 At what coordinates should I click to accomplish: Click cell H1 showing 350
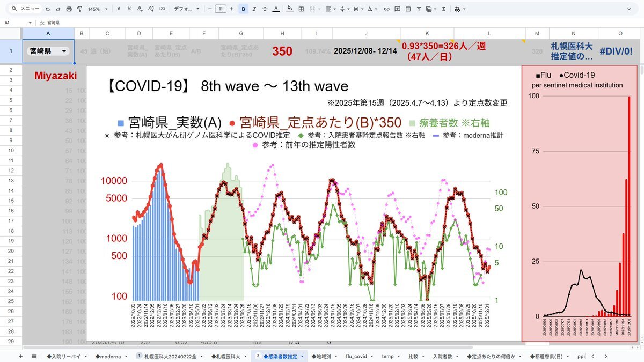click(x=282, y=51)
